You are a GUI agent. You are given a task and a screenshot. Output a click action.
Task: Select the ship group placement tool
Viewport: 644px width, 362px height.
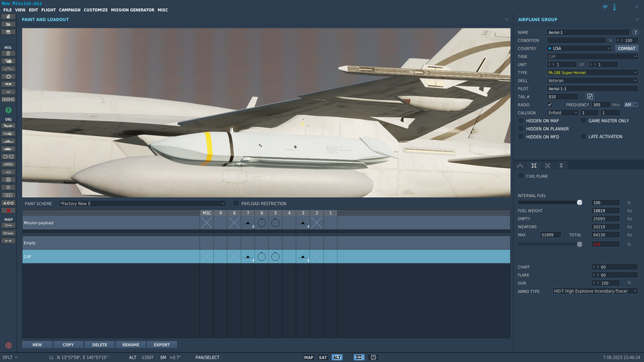[8, 141]
